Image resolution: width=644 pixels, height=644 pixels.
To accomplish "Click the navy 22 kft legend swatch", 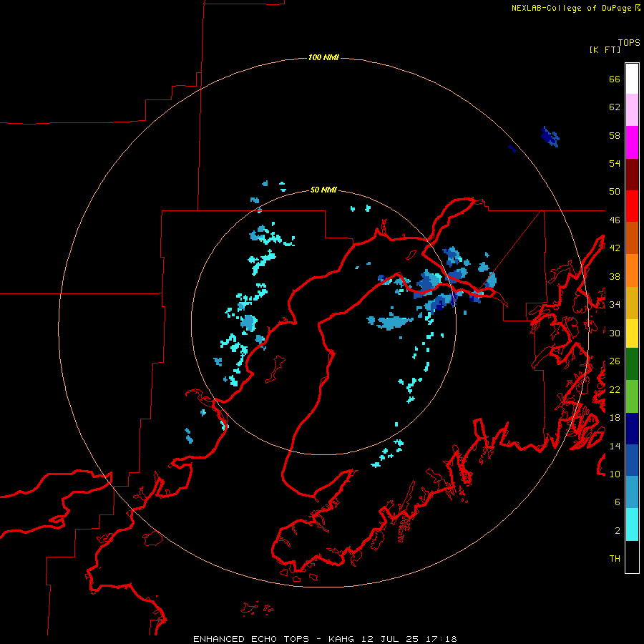I will [x=632, y=429].
